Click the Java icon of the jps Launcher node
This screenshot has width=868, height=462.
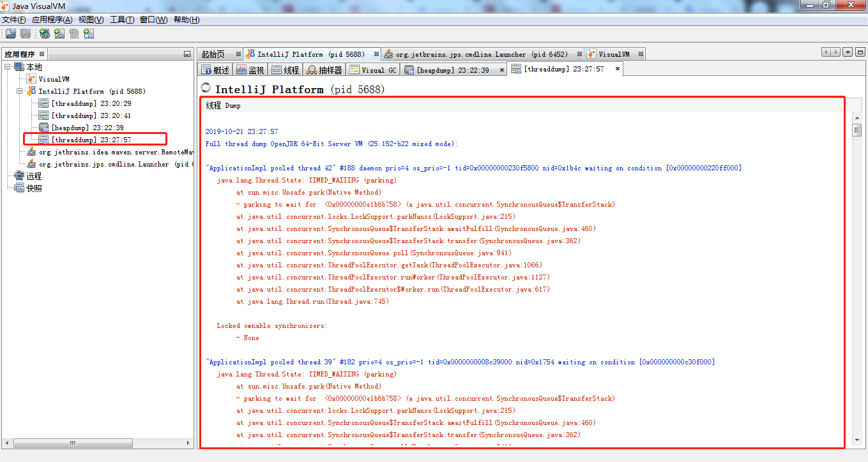pyautogui.click(x=31, y=164)
